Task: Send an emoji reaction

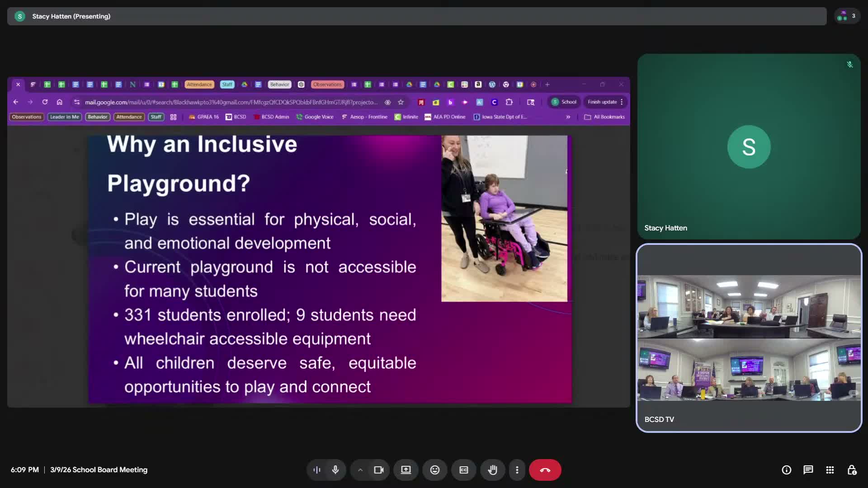Action: 434,469
